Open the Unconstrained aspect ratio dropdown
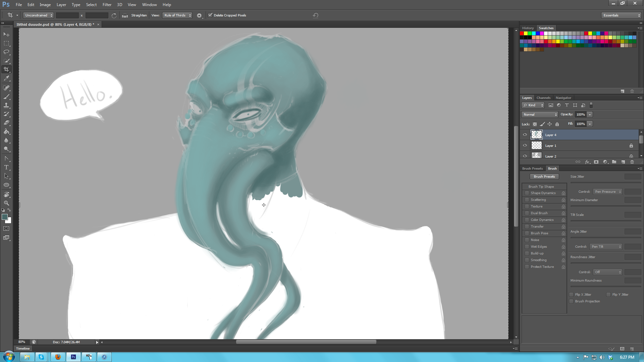644x362 pixels. tap(39, 15)
